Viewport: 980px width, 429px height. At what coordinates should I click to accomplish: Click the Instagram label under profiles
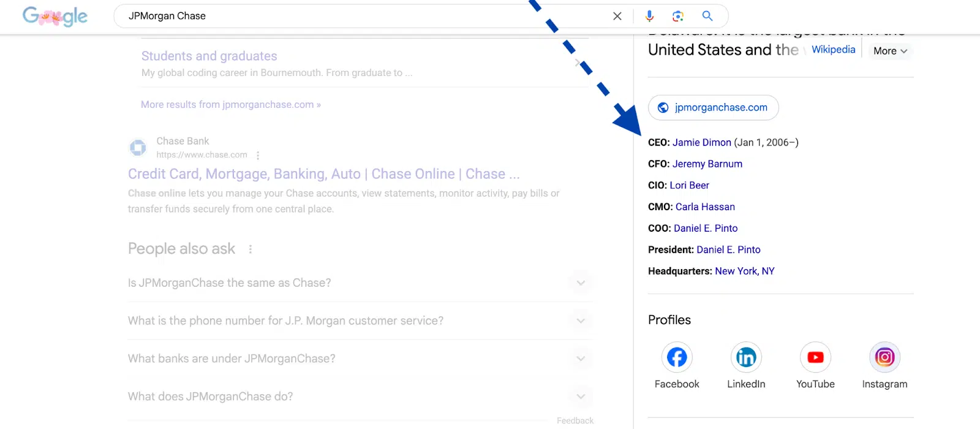pyautogui.click(x=884, y=384)
